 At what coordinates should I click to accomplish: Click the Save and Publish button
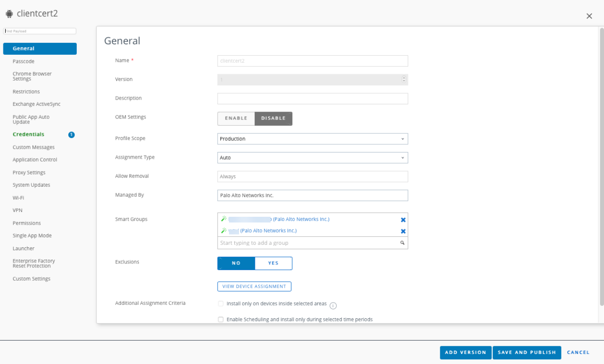527,353
